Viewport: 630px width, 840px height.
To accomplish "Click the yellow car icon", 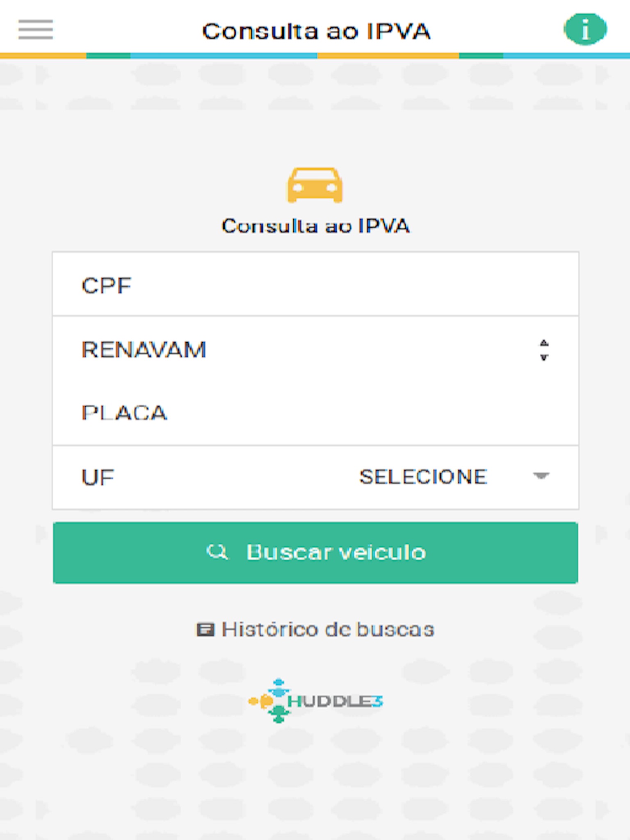I will [315, 185].
